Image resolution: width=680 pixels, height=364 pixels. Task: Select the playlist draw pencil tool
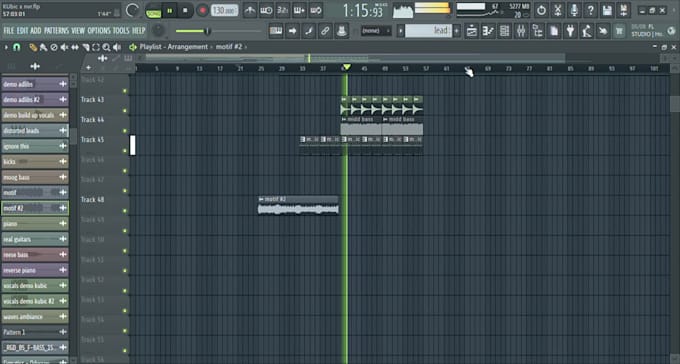pos(33,47)
